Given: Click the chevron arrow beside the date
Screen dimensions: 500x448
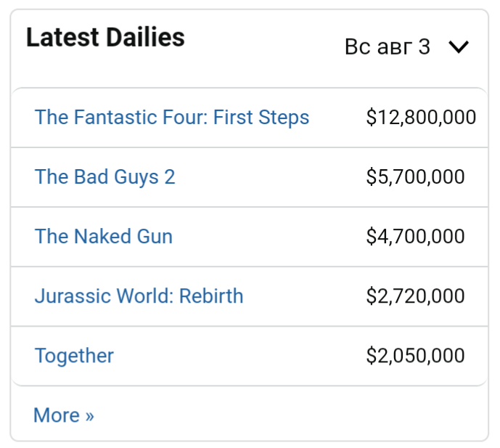Looking at the screenshot, I should (x=459, y=47).
